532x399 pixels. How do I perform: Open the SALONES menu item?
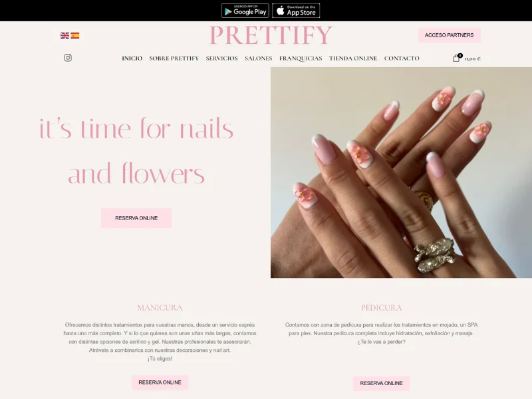click(x=259, y=59)
